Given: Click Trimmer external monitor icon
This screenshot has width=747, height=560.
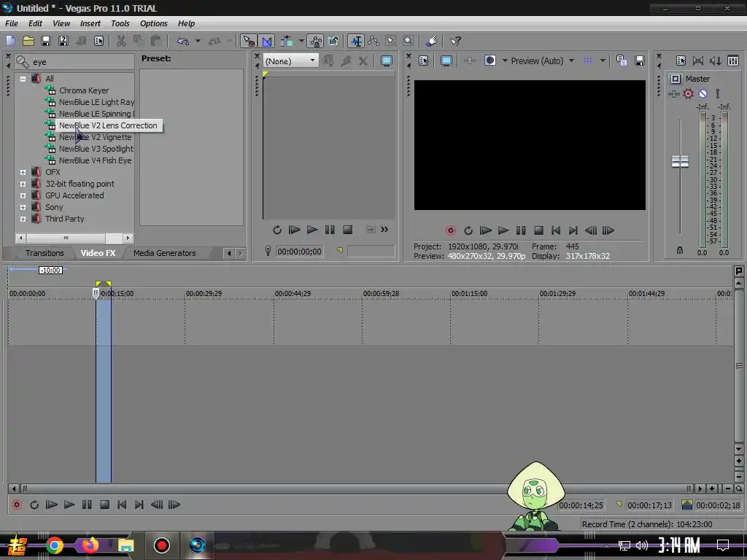Looking at the screenshot, I should click(387, 61).
